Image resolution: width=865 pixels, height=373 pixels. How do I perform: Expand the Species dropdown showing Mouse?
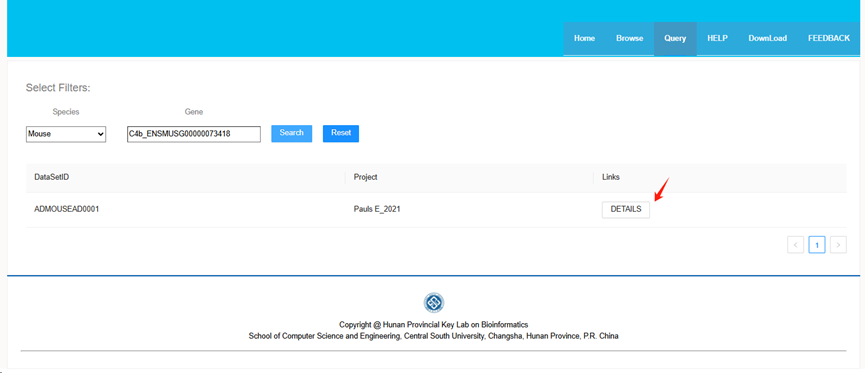[66, 134]
